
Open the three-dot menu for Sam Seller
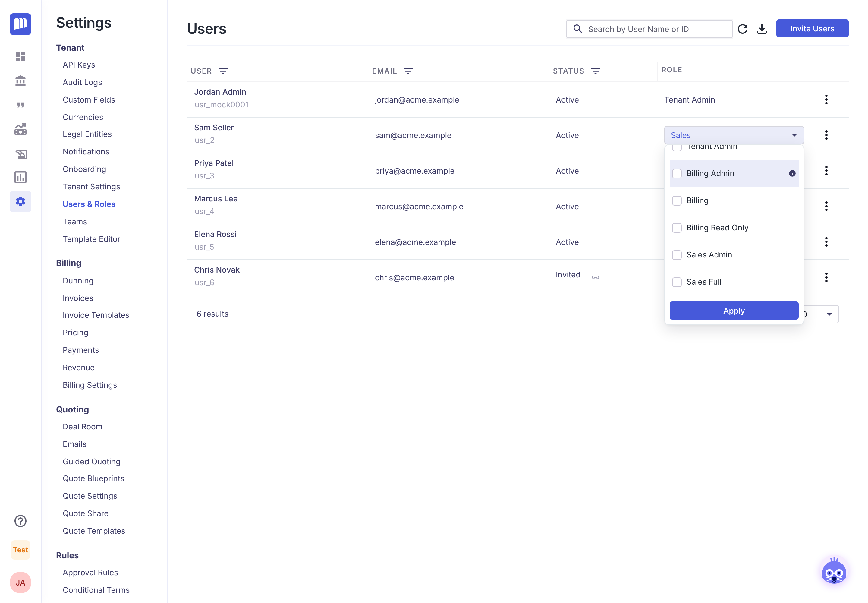point(826,135)
